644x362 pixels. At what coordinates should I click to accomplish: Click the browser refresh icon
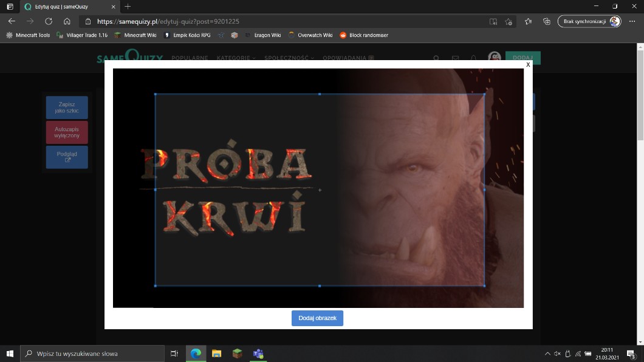tap(49, 21)
